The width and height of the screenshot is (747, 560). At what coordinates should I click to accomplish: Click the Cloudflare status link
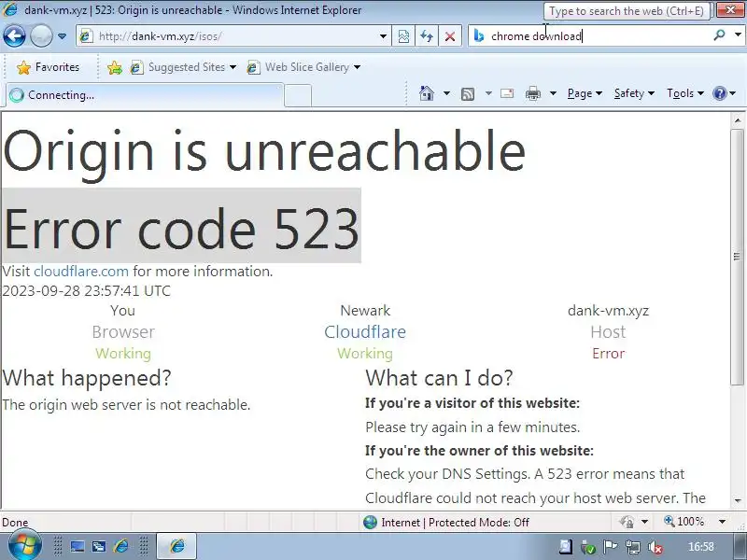365,332
